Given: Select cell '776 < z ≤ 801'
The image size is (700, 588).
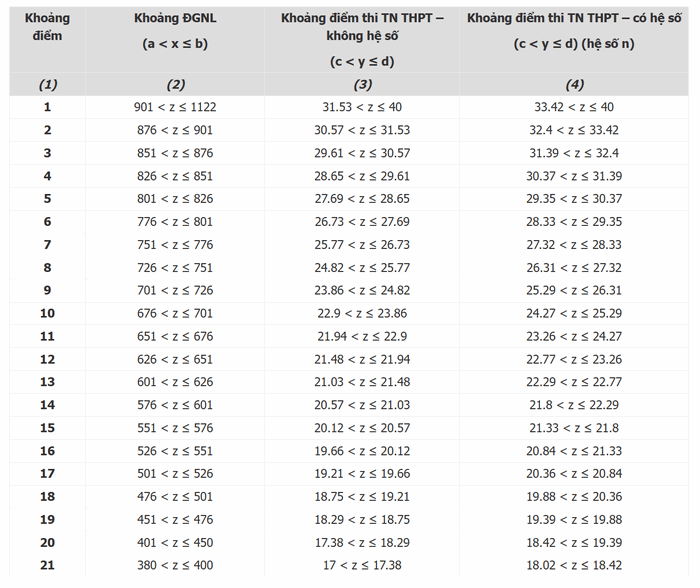Looking at the screenshot, I should point(175,222).
